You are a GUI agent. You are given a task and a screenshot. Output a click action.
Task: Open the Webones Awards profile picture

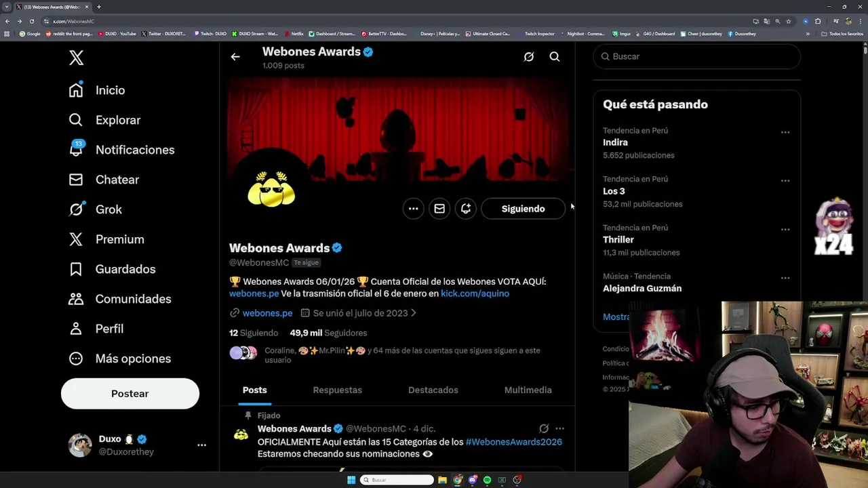click(x=271, y=190)
